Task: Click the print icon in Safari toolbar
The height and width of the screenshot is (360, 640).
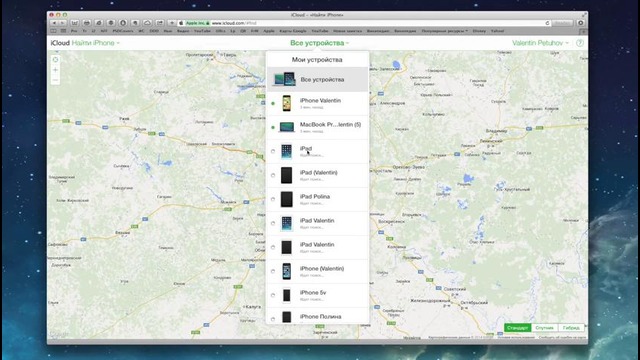Action: tap(87, 23)
